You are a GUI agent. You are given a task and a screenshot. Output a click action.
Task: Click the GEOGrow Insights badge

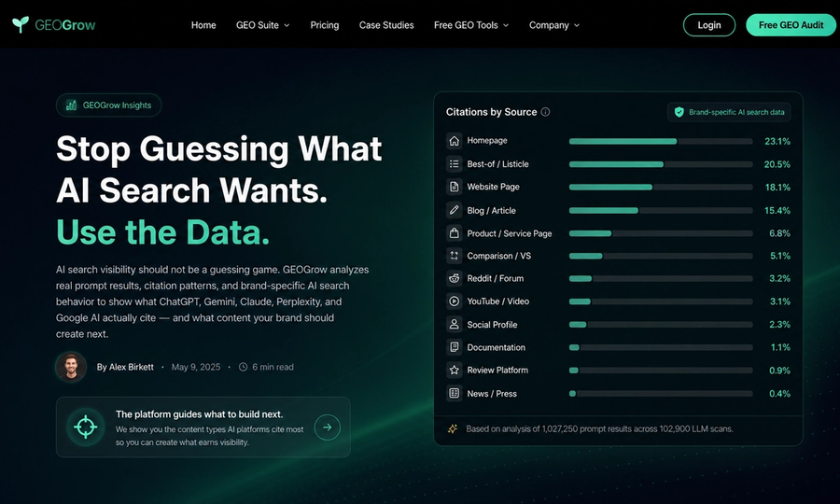(109, 105)
